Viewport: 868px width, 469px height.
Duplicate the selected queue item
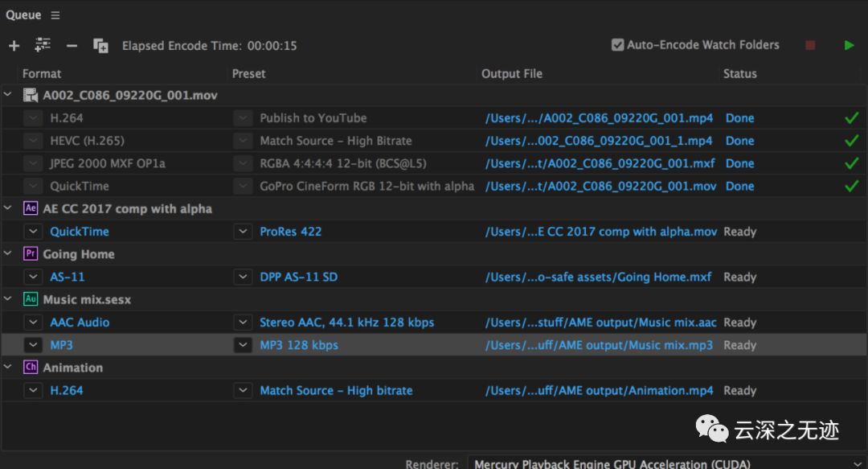tap(100, 46)
